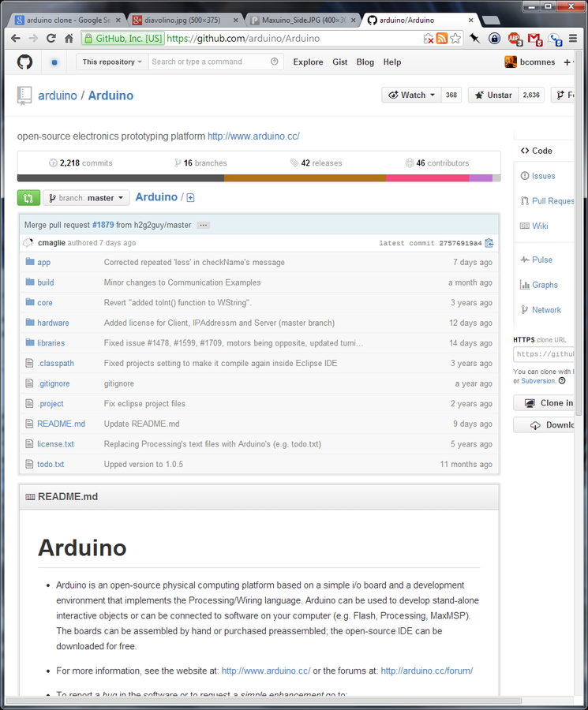The width and height of the screenshot is (588, 710).
Task: Click the dark gray segment of language bar
Action: tap(121, 178)
